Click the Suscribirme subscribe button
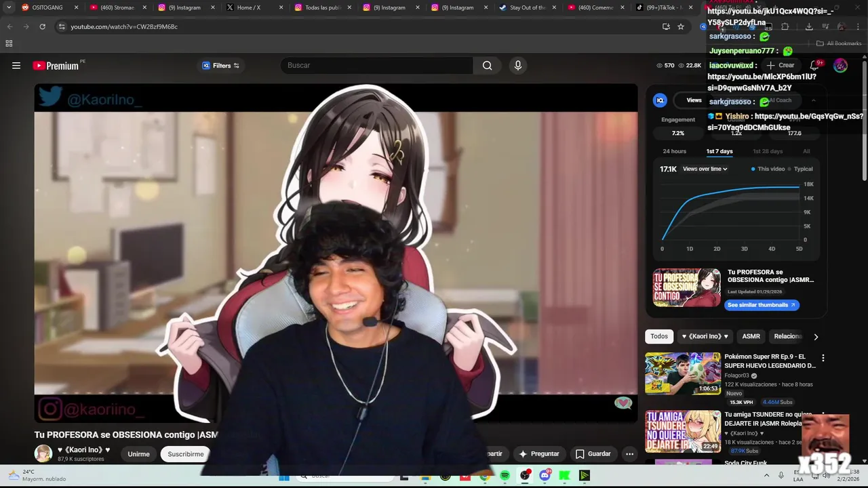The width and height of the screenshot is (868, 488). [186, 454]
